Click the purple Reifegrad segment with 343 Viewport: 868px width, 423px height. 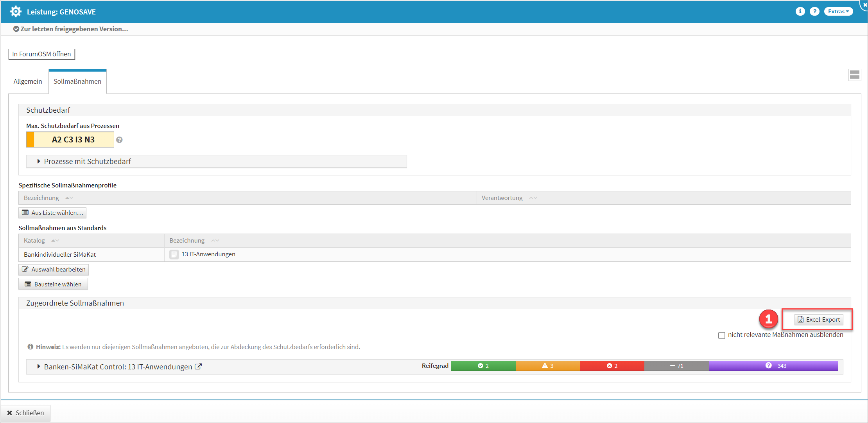(773, 366)
